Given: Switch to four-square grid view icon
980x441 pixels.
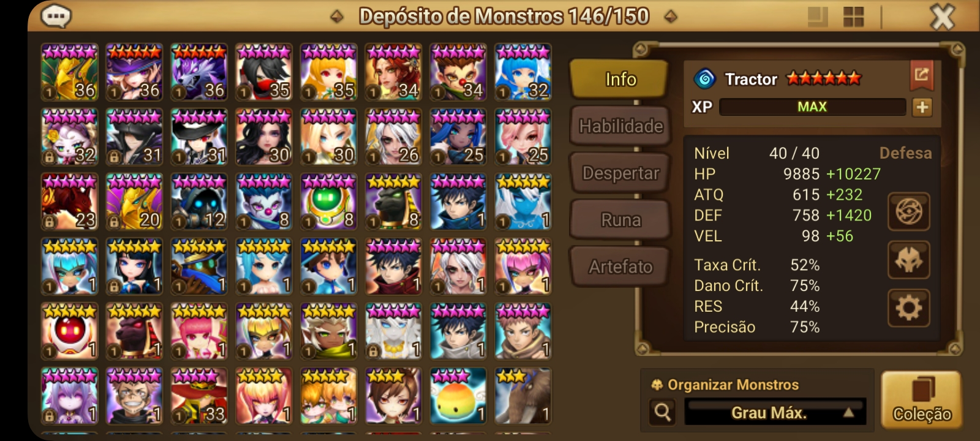Looking at the screenshot, I should tap(853, 17).
